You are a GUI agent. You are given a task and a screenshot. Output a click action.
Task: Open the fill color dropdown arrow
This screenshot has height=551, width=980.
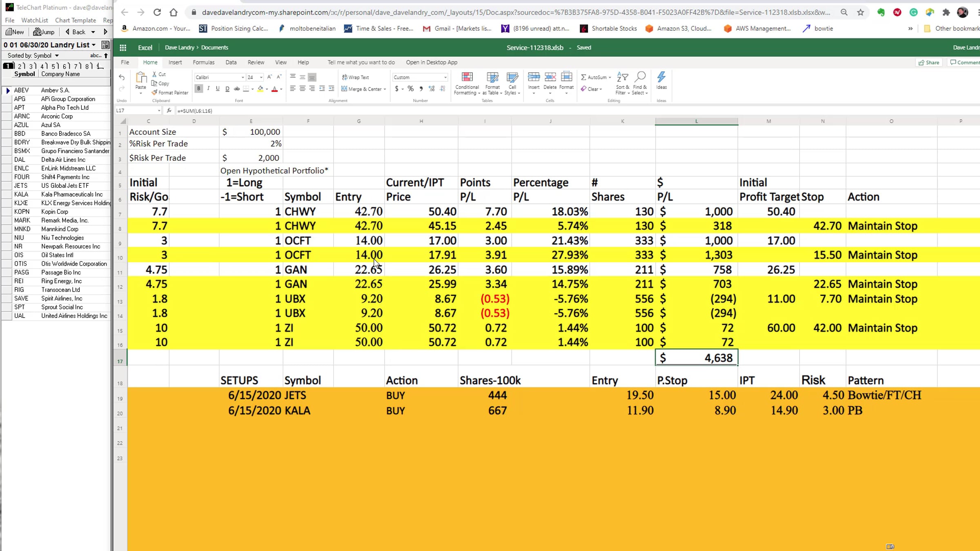click(x=267, y=89)
